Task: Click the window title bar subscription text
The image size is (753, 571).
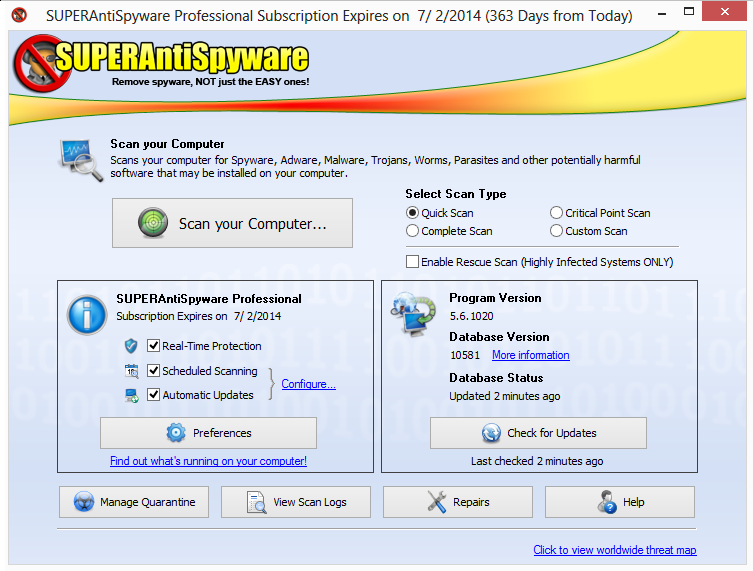Action: click(x=339, y=16)
